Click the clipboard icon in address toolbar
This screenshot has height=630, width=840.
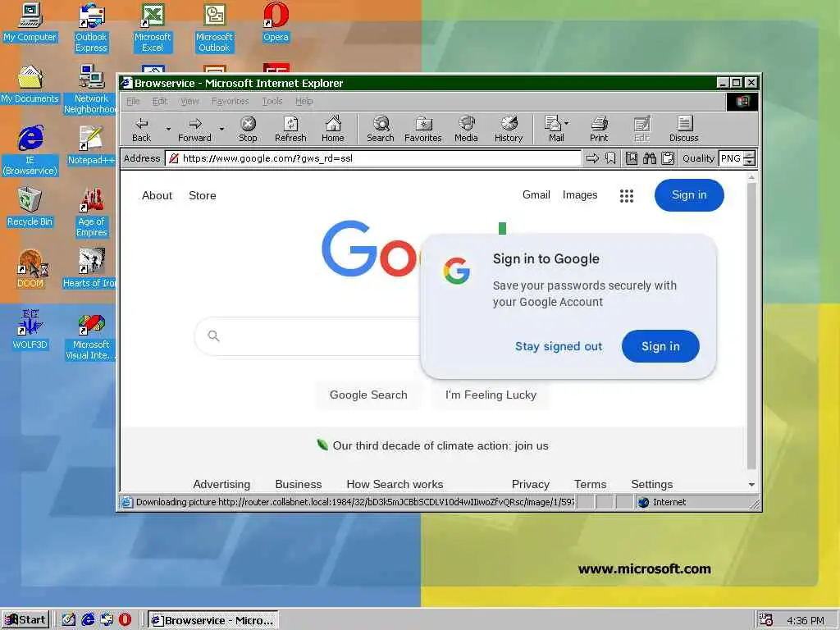point(668,158)
